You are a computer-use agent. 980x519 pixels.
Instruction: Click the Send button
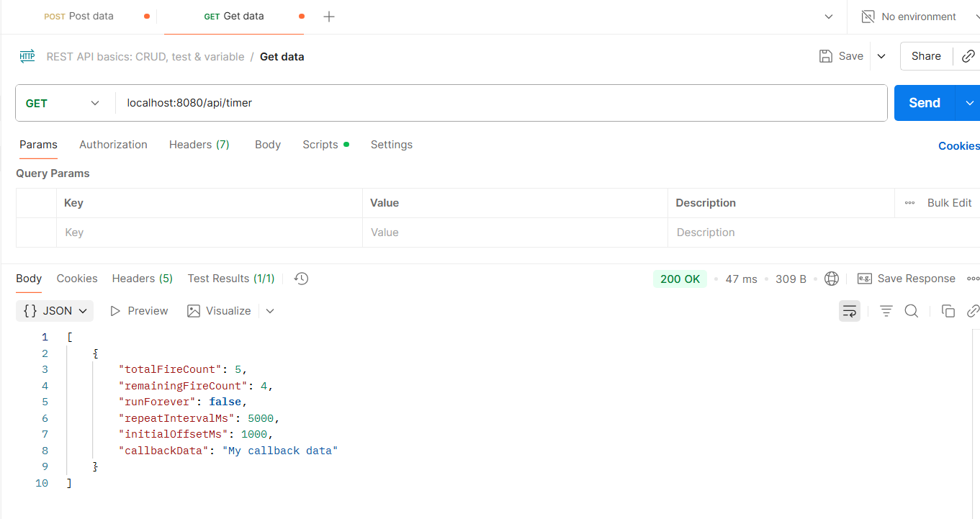pyautogui.click(x=925, y=103)
